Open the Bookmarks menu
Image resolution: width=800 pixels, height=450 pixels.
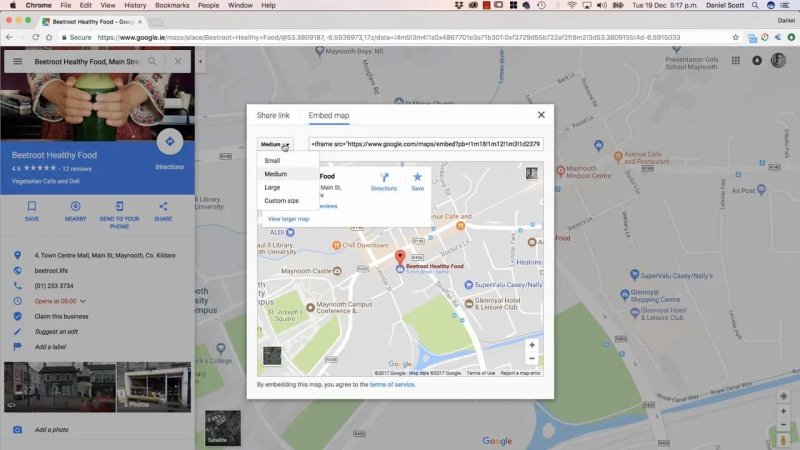point(172,5)
